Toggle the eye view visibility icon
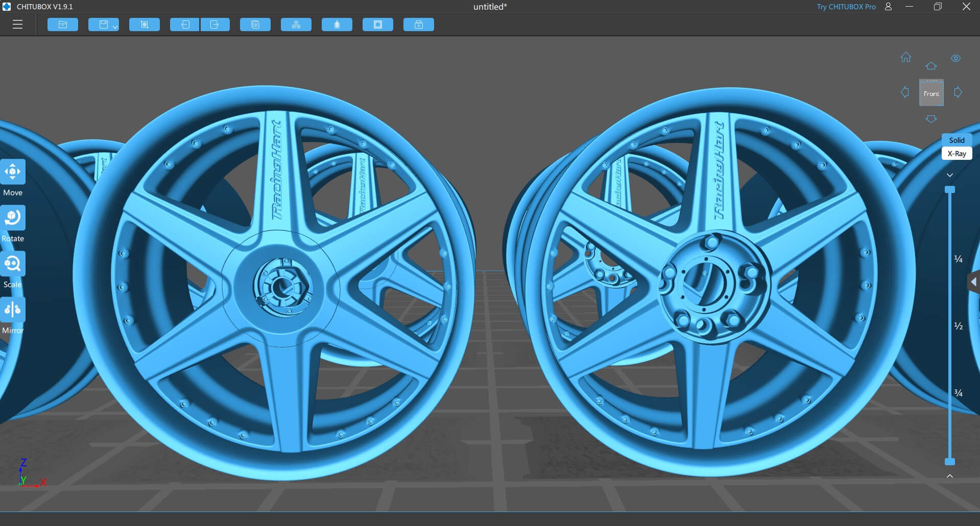This screenshot has height=526, width=980. click(x=955, y=58)
